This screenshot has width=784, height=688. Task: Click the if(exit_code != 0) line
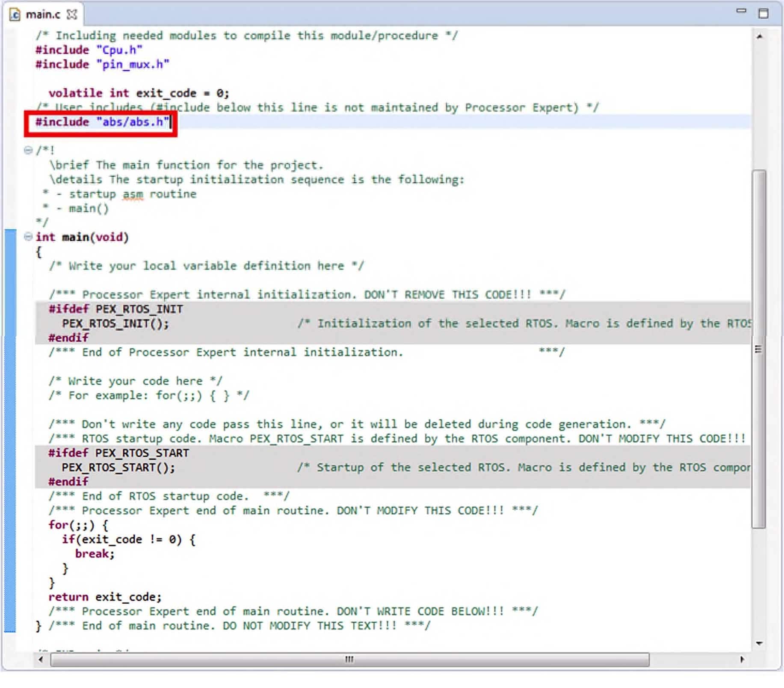[x=129, y=540]
